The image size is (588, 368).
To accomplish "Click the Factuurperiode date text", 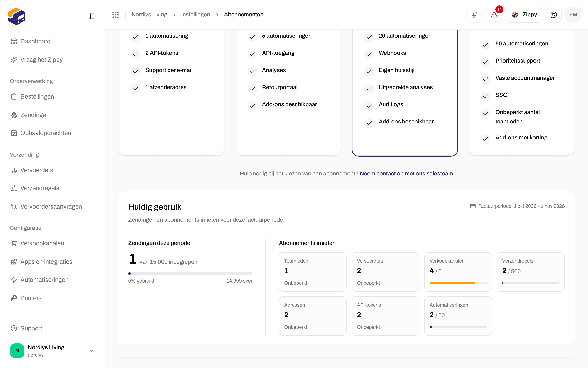I will point(521,206).
